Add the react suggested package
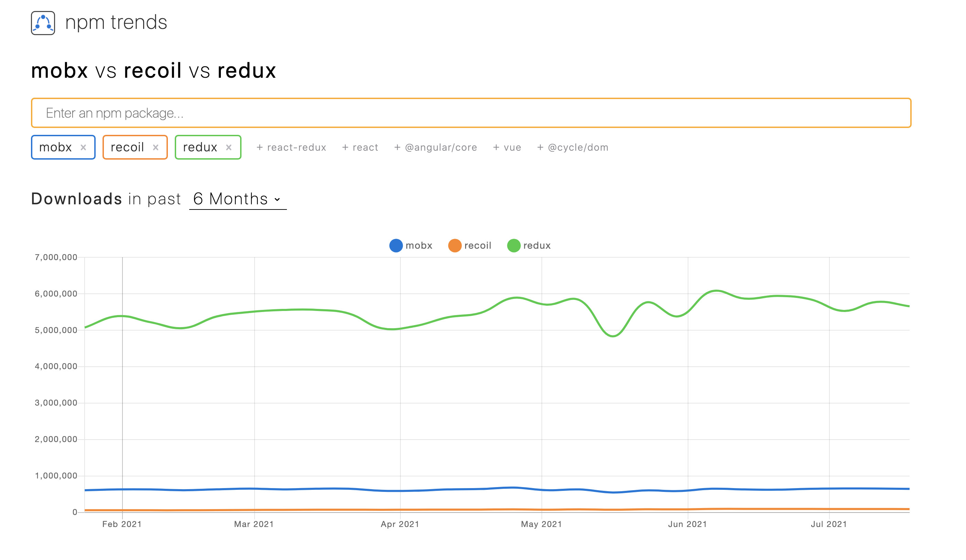The width and height of the screenshot is (966, 560). pos(360,148)
